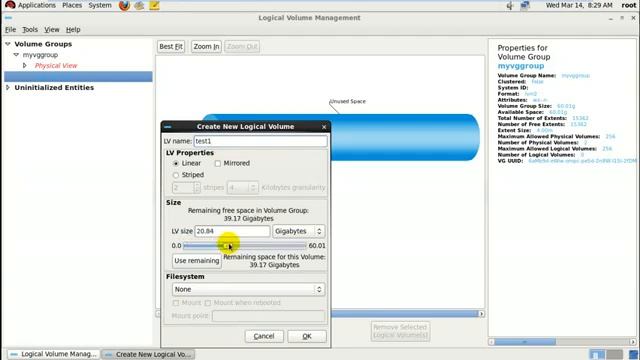
Task: Click the Zoom In button
Action: [x=206, y=47]
